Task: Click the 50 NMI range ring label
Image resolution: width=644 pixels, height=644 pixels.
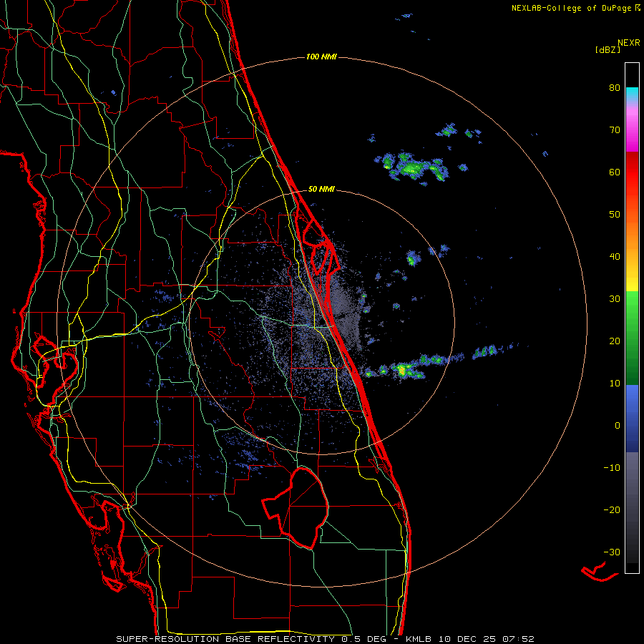Action: pos(321,190)
